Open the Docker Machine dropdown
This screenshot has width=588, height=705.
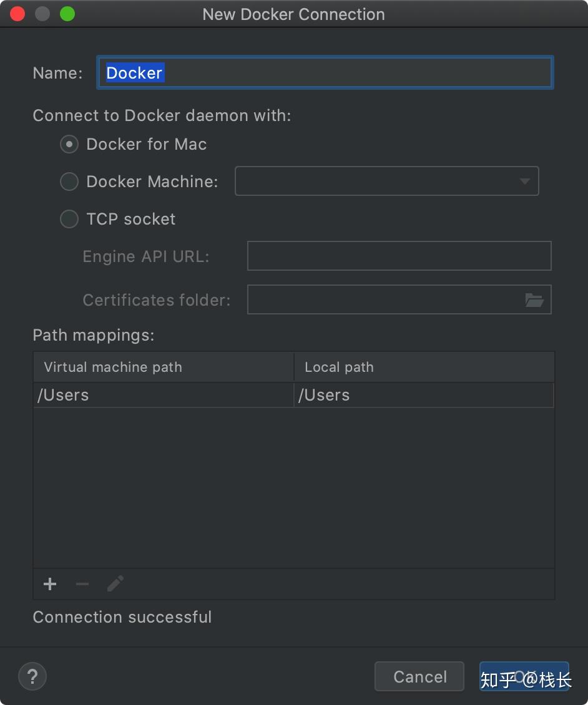[387, 181]
